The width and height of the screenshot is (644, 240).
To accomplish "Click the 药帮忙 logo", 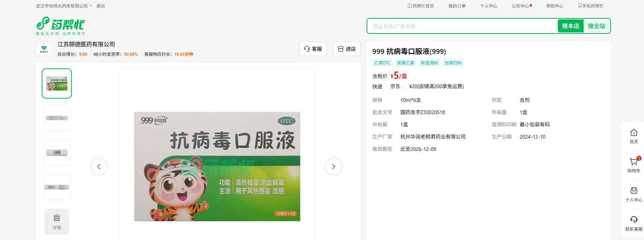I will coord(60,26).
